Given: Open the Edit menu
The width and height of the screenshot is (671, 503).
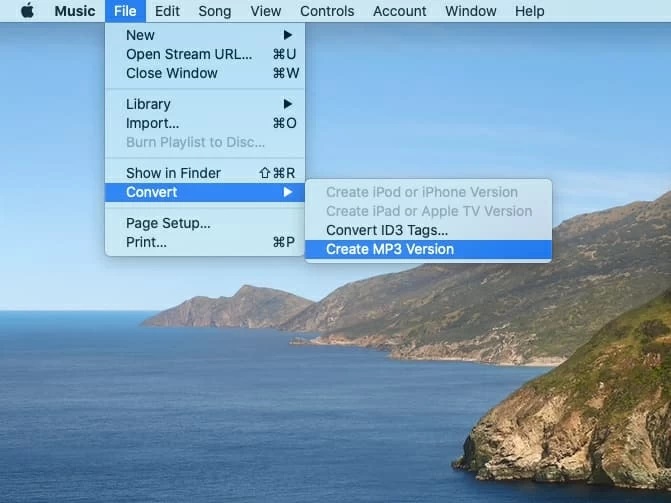Looking at the screenshot, I should point(167,11).
